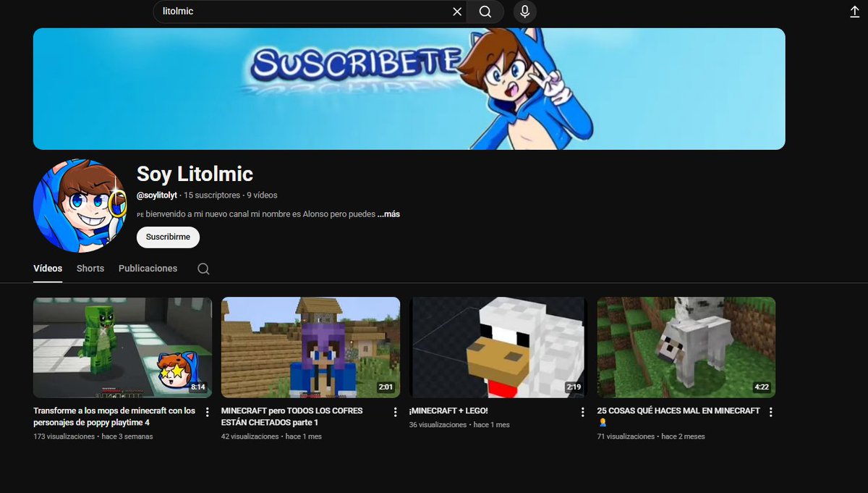The image size is (868, 493).
Task: Click the 2:19 duration badge
Action: [574, 387]
